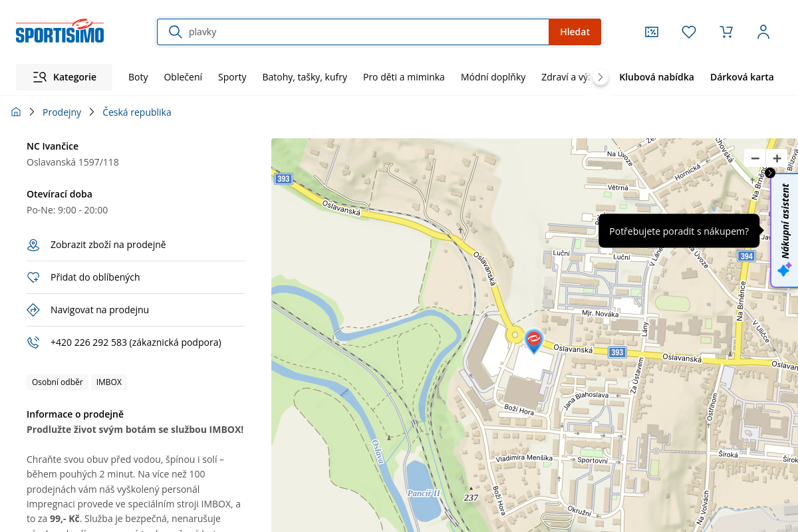
Task: Open Batohy, tašky, kufry category
Action: pos(305,77)
